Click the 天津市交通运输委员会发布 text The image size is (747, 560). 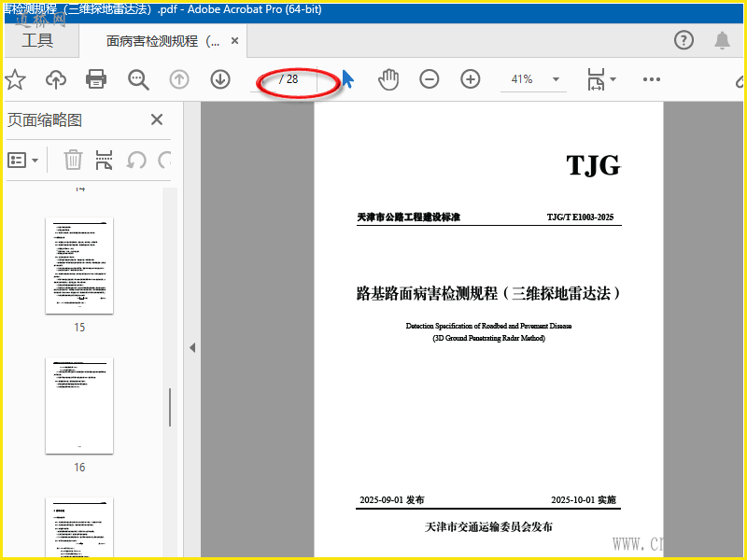(488, 526)
